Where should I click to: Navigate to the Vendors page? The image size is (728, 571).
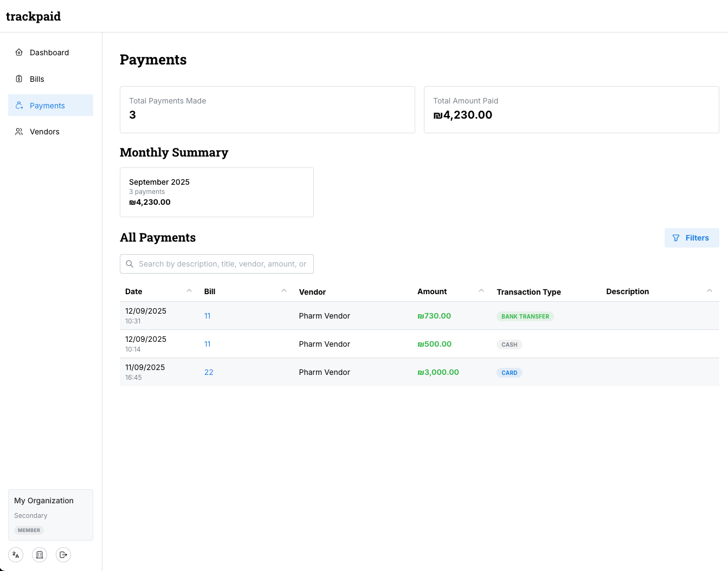coord(45,132)
